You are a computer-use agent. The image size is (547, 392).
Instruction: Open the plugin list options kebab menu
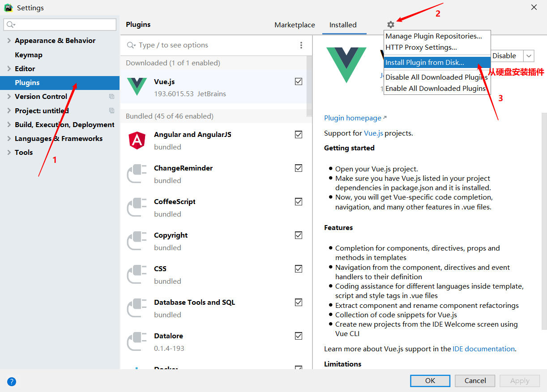[301, 45]
